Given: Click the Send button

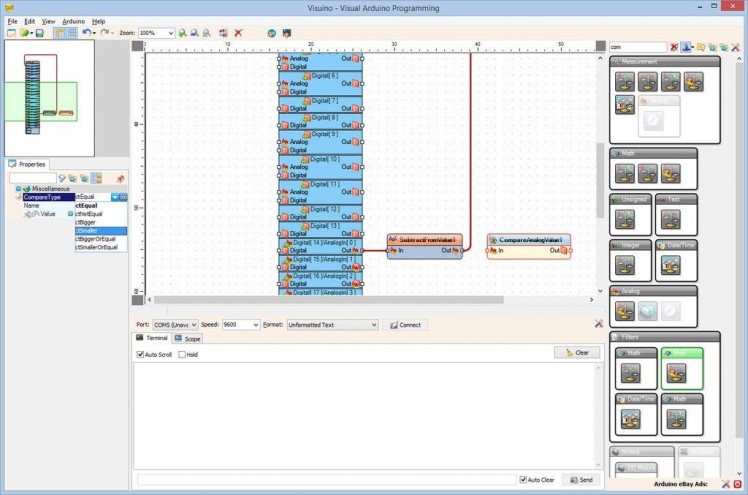Looking at the screenshot, I should pyautogui.click(x=579, y=480).
